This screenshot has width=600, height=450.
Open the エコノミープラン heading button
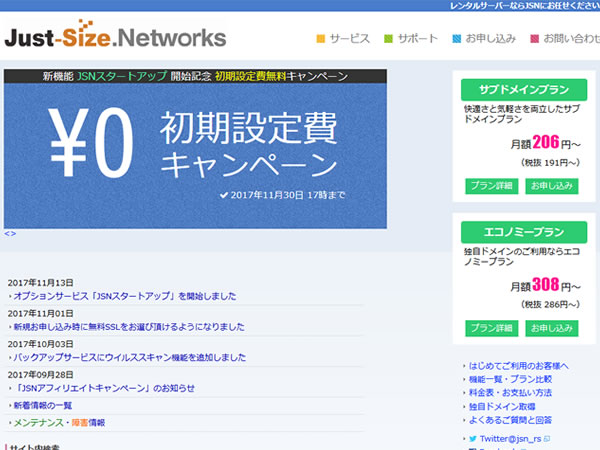(524, 232)
